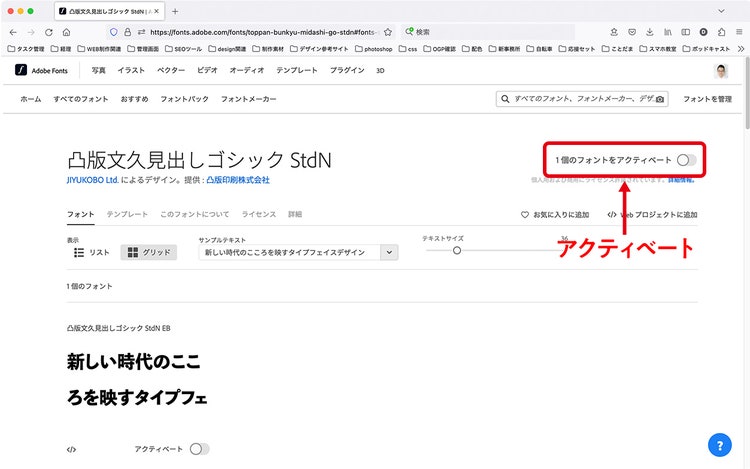Image resolution: width=750 pixels, height=469 pixels.
Task: Select the このフォントについて tab
Action: coord(194,214)
